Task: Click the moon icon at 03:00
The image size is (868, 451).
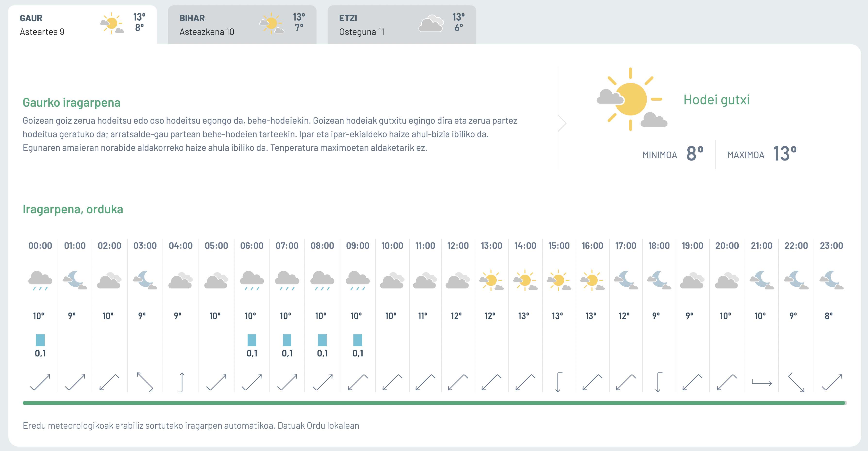Action: click(x=145, y=280)
